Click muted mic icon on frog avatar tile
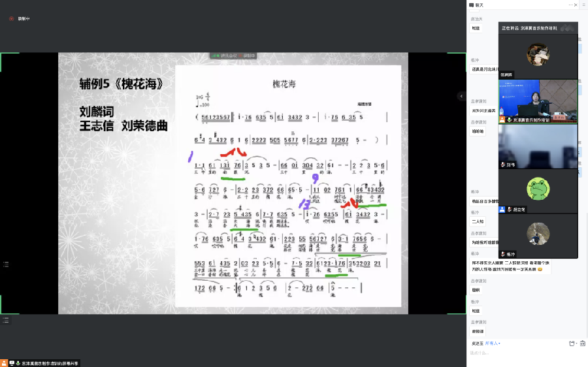 click(510, 210)
